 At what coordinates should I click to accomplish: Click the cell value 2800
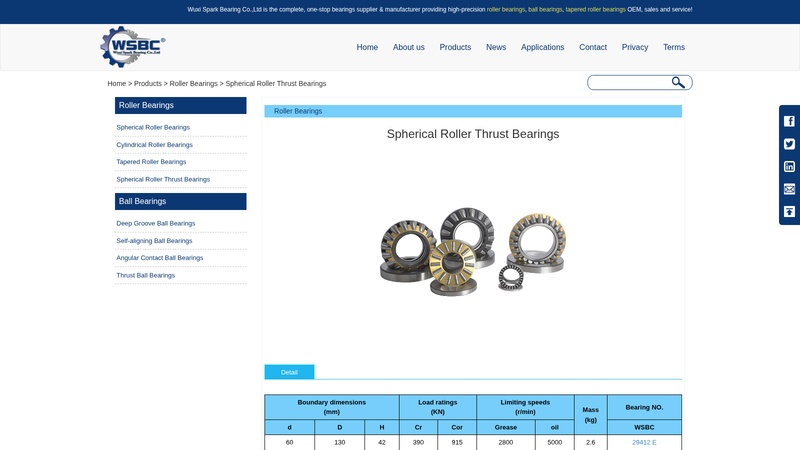click(x=506, y=442)
